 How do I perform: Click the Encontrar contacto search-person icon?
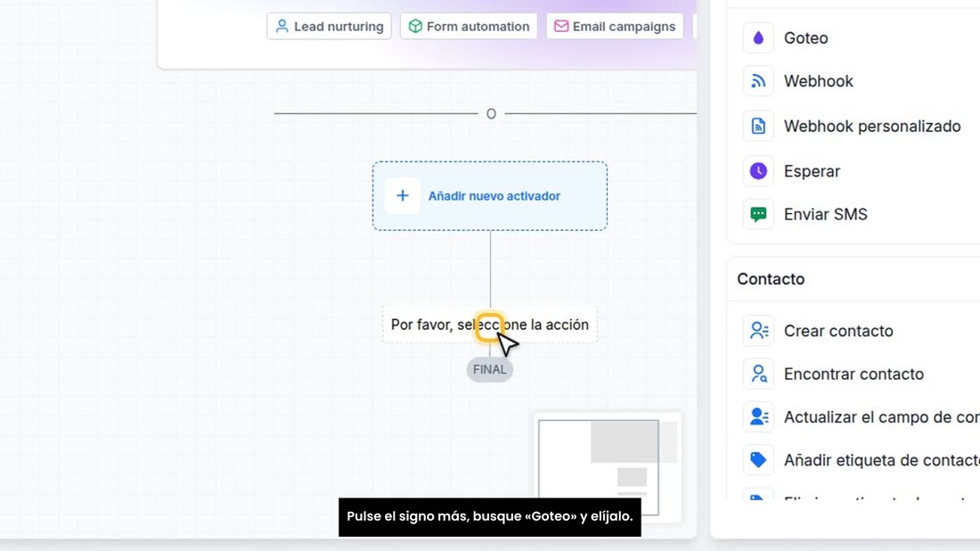click(x=759, y=374)
